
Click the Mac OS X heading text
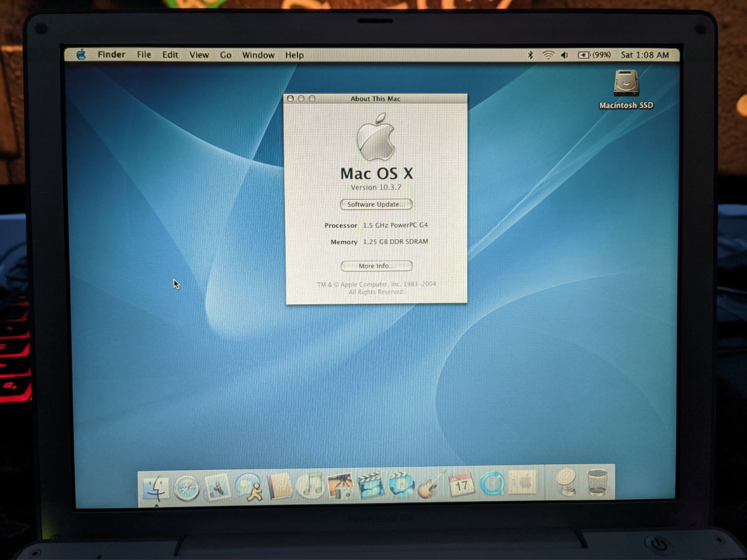(376, 174)
